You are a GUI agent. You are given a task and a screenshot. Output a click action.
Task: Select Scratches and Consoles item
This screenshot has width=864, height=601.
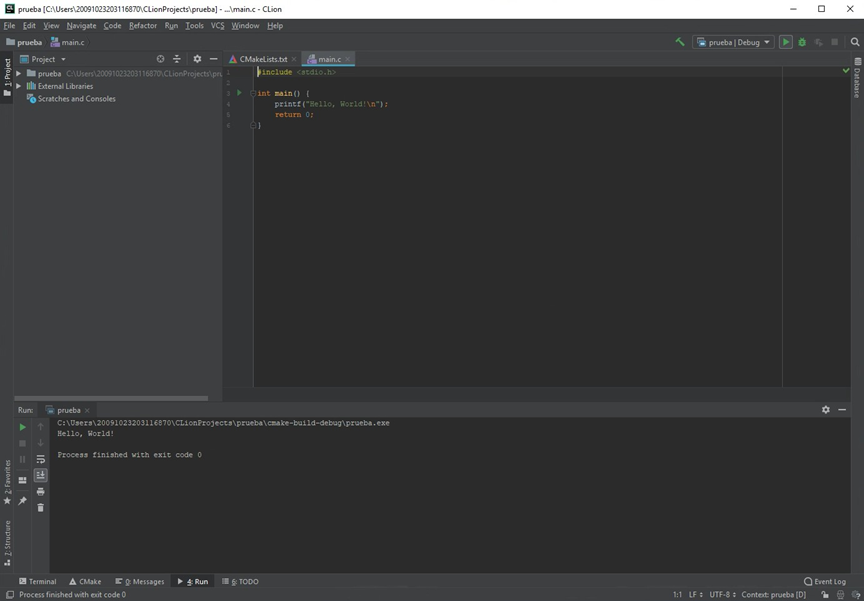77,99
